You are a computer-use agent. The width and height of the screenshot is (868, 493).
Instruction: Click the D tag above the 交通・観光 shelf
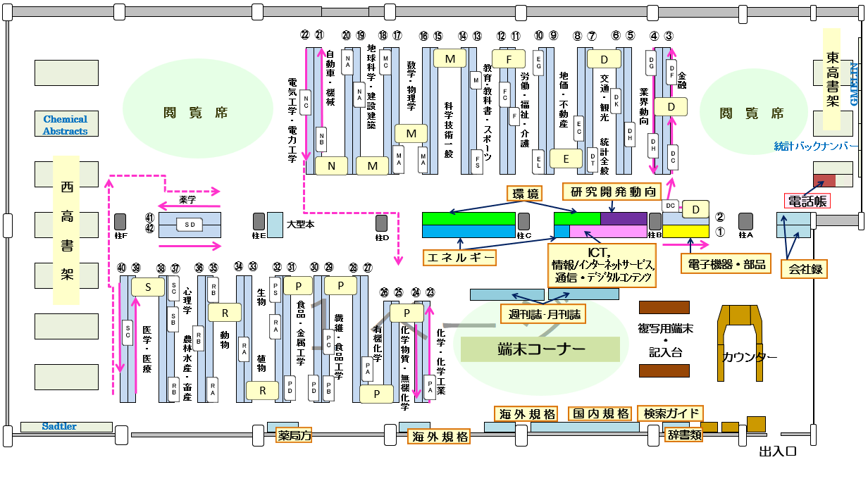(x=602, y=59)
